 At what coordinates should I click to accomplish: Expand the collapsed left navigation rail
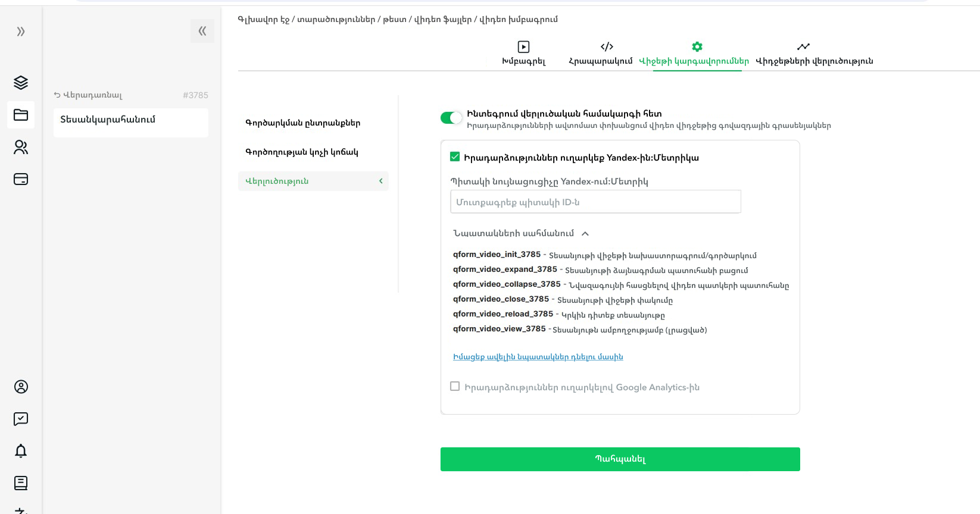[21, 32]
